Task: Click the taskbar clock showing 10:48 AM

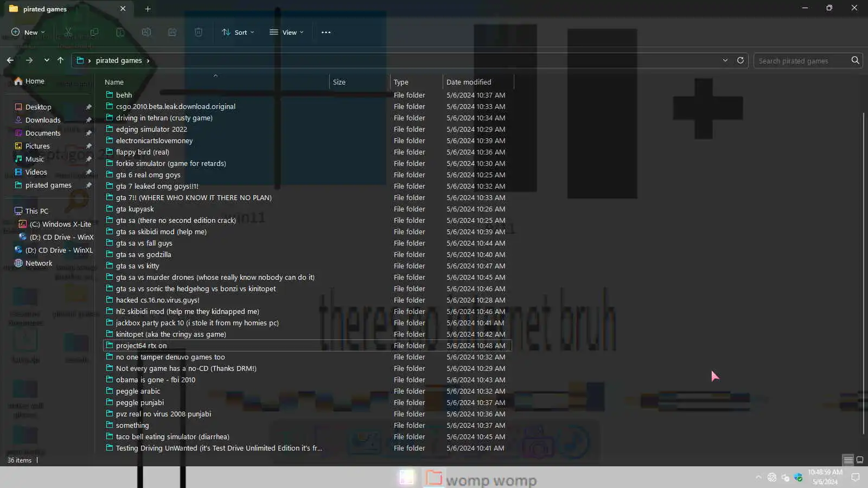Action: tap(825, 477)
